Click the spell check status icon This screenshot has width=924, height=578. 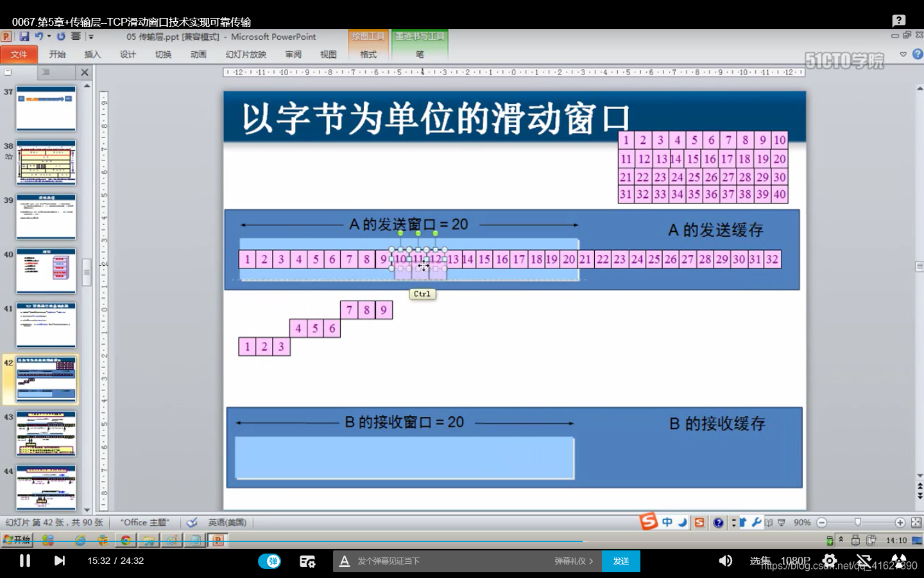pos(191,523)
